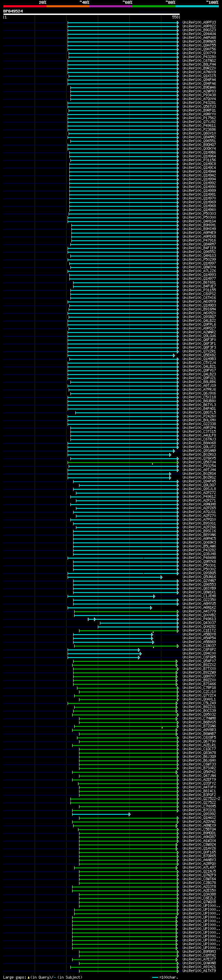Screen dimensions: 222x980
Task: Select the UniRef100_A6N1K2 entry
Action: click(199, 608)
